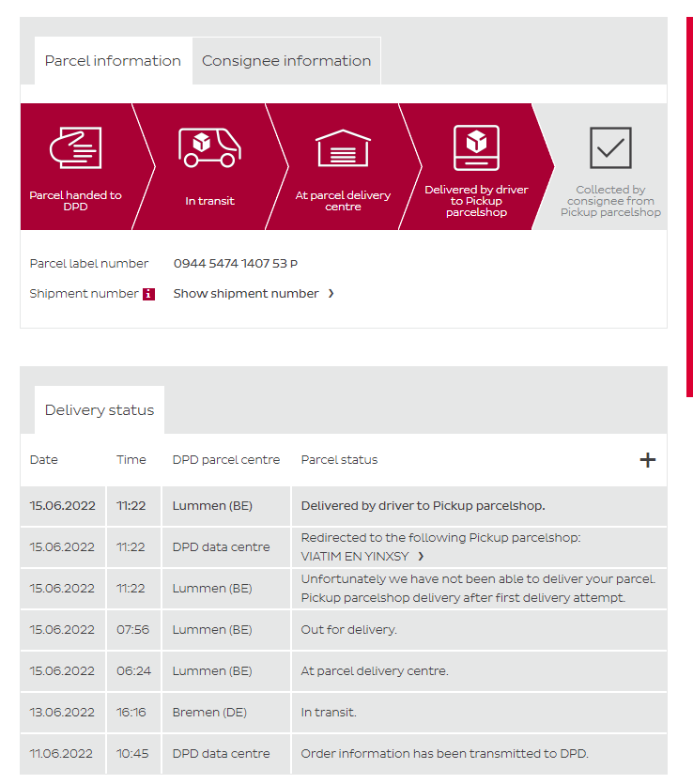Screen dimensions: 693x784
Task: Expand delivery status details with plus icon
Action: coord(647,460)
